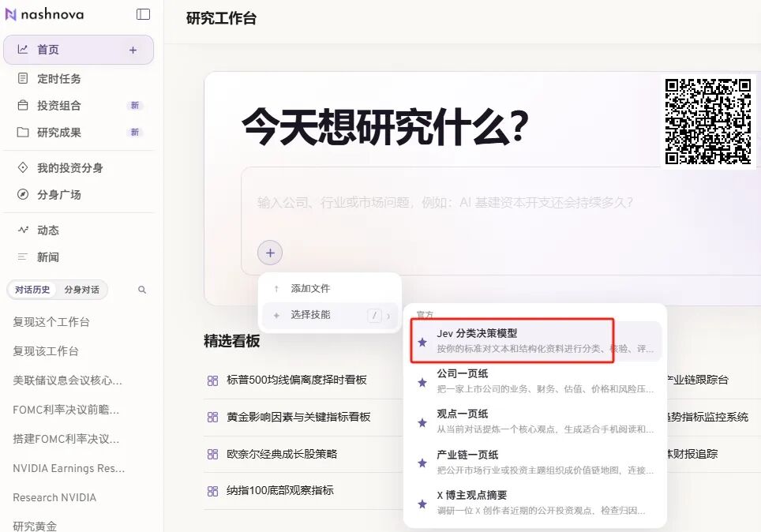Screen dimensions: 761x532
Task: Click the nashnova logo icon
Action: pos(11,14)
